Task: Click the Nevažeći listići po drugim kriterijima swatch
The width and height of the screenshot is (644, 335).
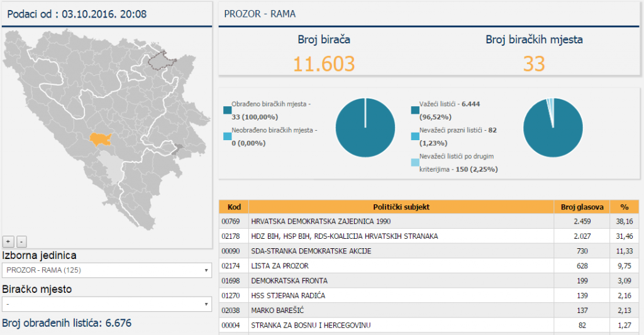Action: [x=415, y=163]
